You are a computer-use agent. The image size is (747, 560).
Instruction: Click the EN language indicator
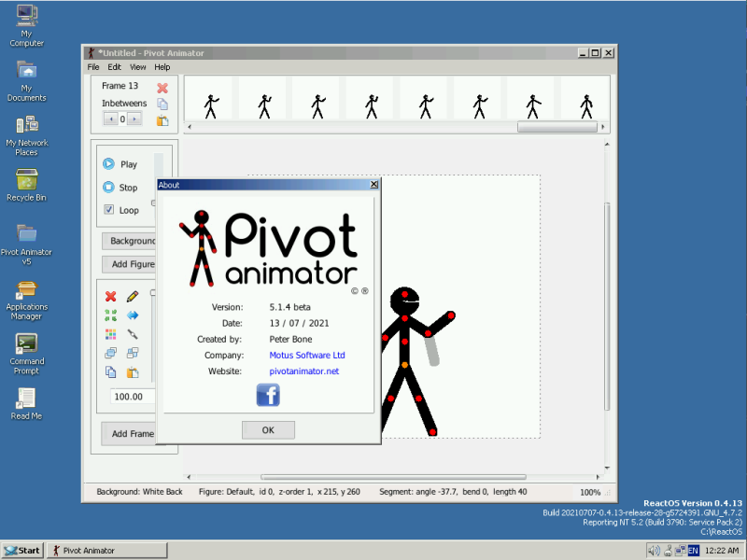coord(693,551)
